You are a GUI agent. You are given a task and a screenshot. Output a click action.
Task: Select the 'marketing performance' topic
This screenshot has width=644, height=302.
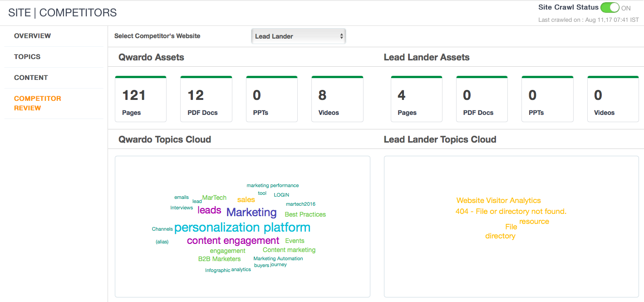pos(273,185)
